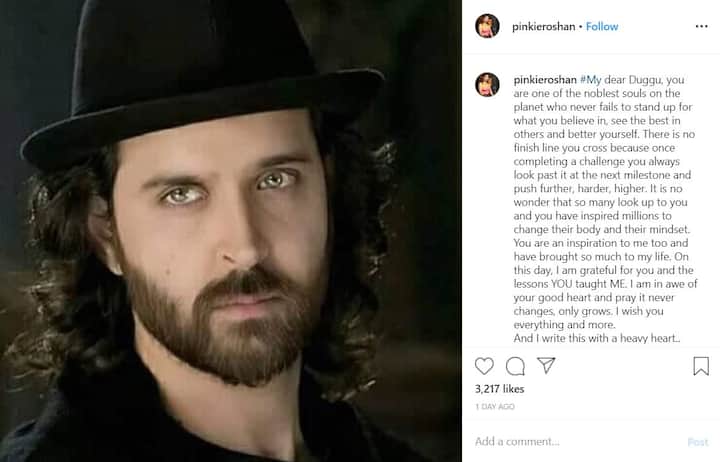
Task: Share the post via paper plane icon
Action: click(x=546, y=366)
